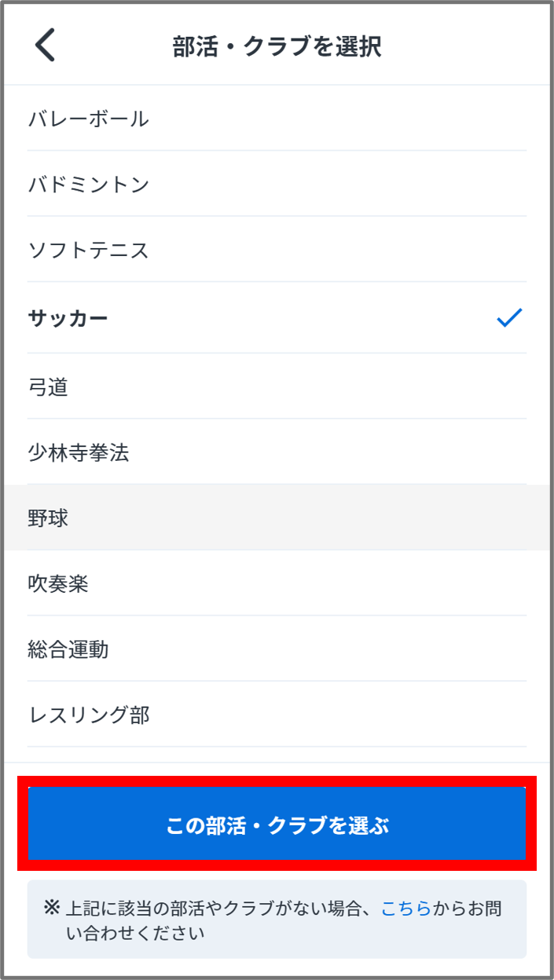The width and height of the screenshot is (554, 980).
Task: Pick 弓道 from the club list
Action: [48, 387]
